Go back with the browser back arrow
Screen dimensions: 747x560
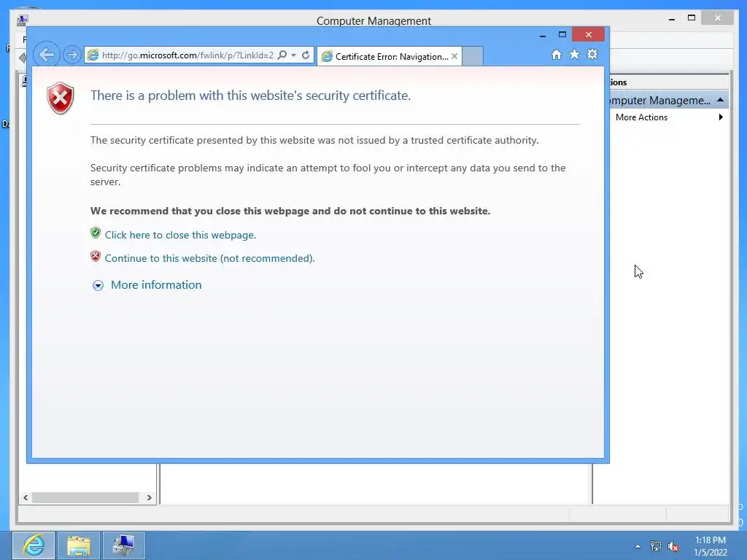[x=47, y=55]
